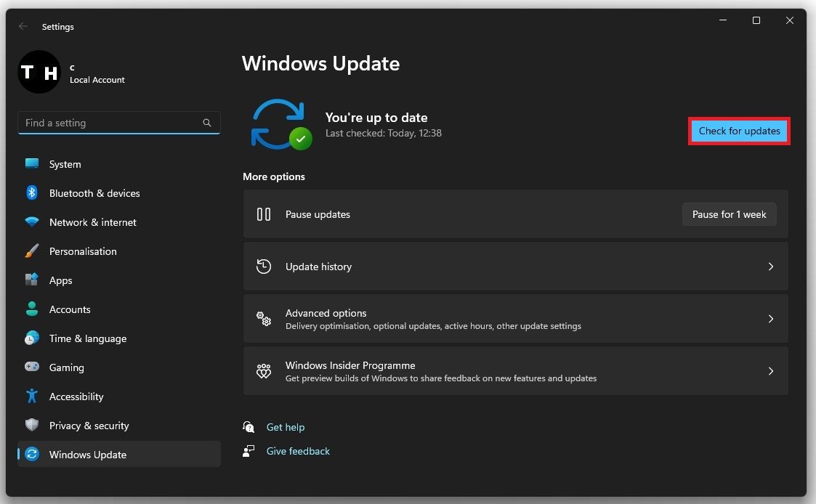Open Apps via its sidebar icon
The width and height of the screenshot is (816, 504).
tap(31, 280)
